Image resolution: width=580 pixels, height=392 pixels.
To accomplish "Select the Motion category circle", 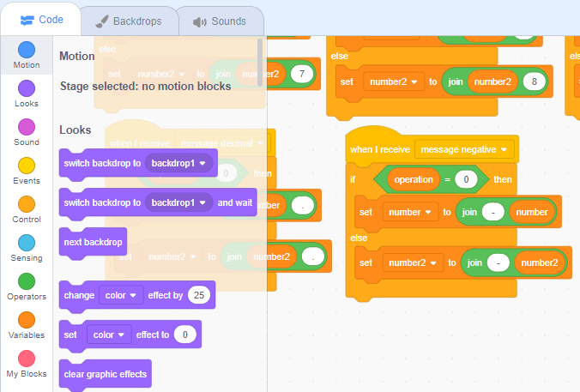I will click(x=27, y=50).
